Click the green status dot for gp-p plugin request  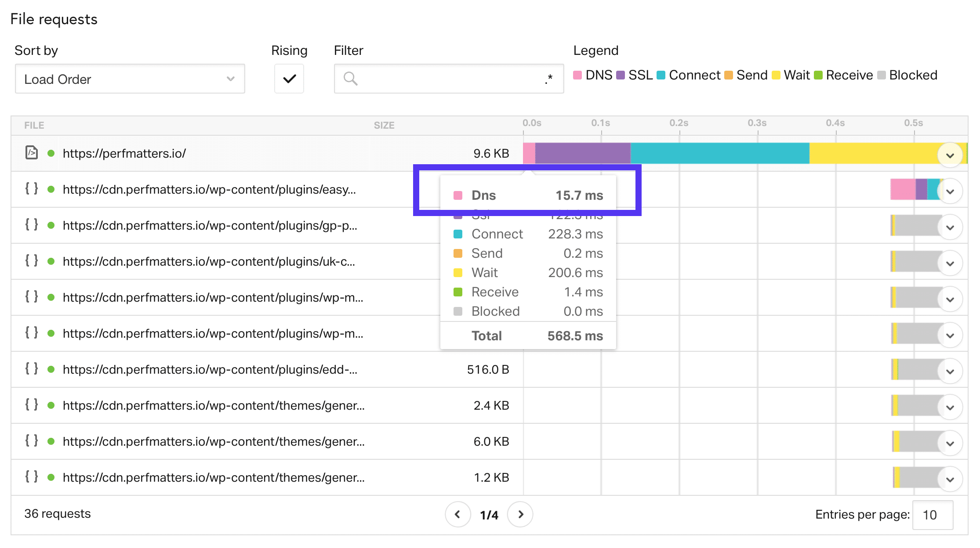[51, 225]
